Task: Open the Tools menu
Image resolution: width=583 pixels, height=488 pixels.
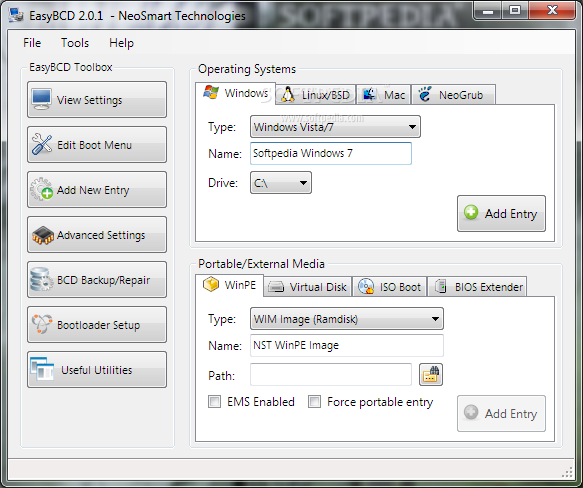Action: [75, 43]
